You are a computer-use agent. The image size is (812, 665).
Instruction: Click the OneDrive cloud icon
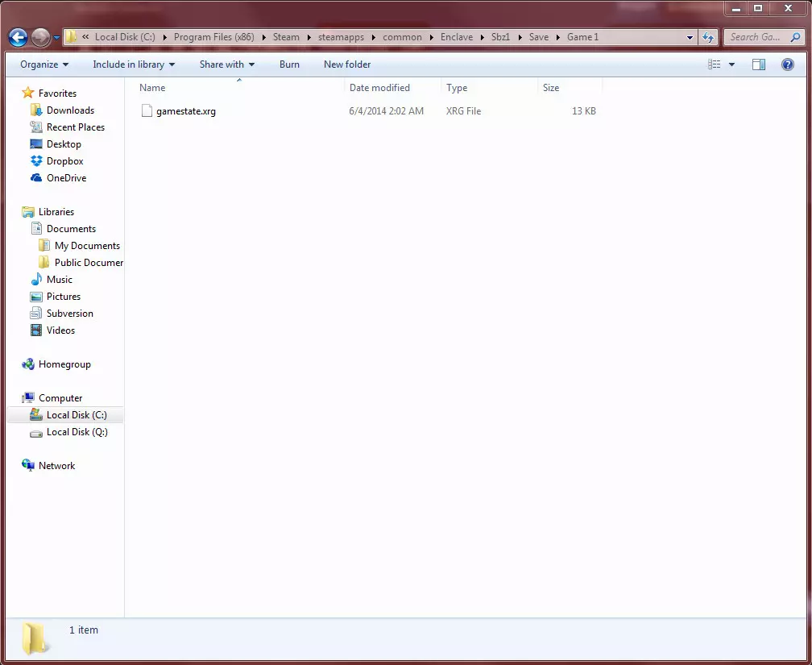36,178
